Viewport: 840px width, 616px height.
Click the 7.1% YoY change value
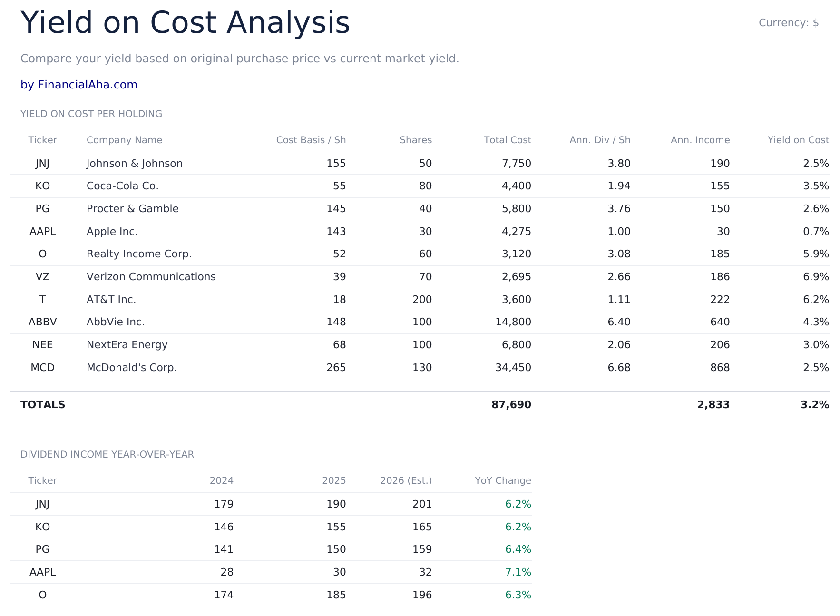[x=518, y=572]
